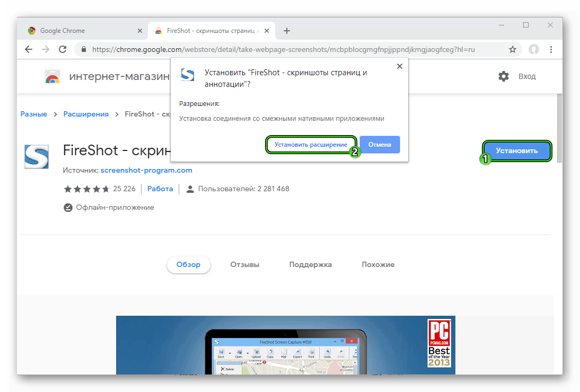Screen dimensions: 580x392
Task: Click the padlock icon in address bar
Action: point(84,49)
